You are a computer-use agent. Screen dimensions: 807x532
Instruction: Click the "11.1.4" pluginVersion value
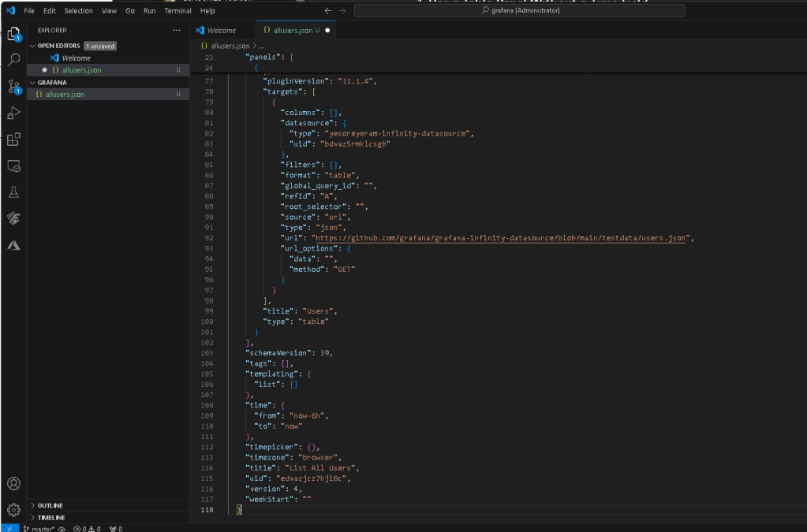355,80
